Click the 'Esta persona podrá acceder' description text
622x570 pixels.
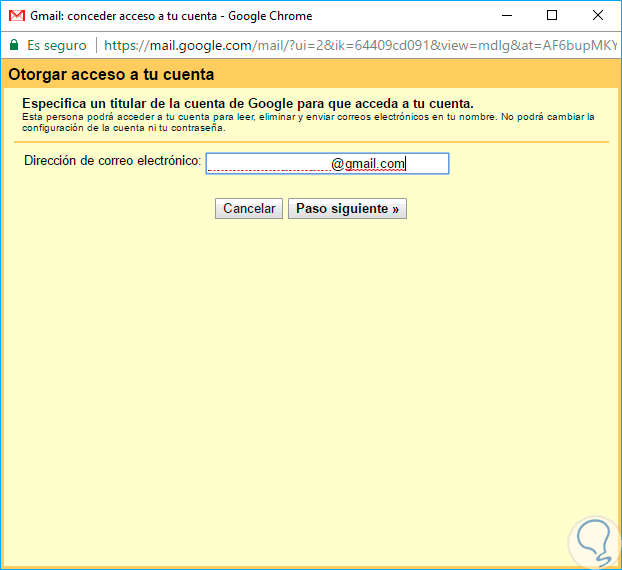(x=308, y=122)
